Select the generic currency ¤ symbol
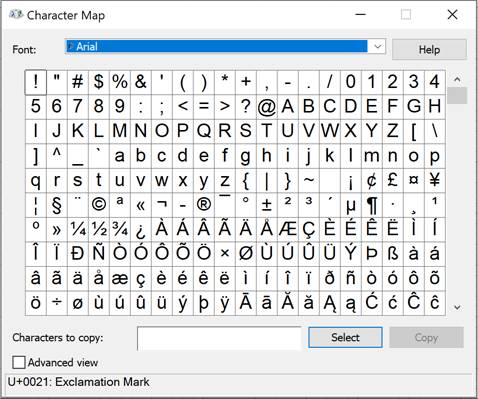Screen dimensions: 478x399 [414, 180]
